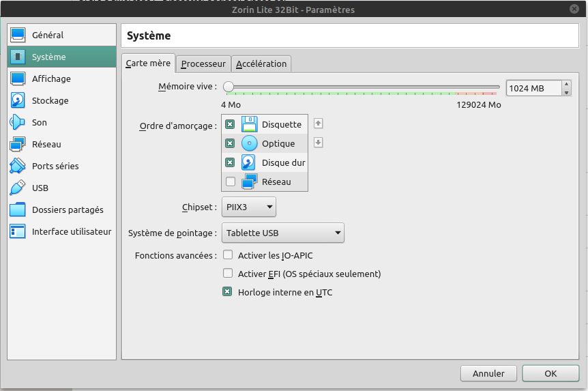Open Réseau network settings icon
Image resolution: width=588 pixels, height=391 pixels.
[18, 144]
